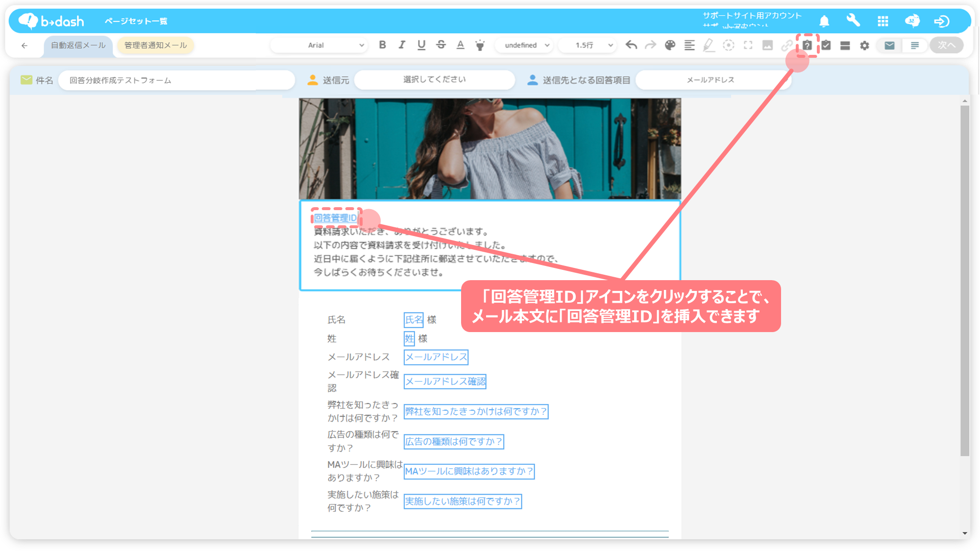The width and height of the screenshot is (980, 551).
Task: Click the b→dash logo
Action: (x=51, y=21)
